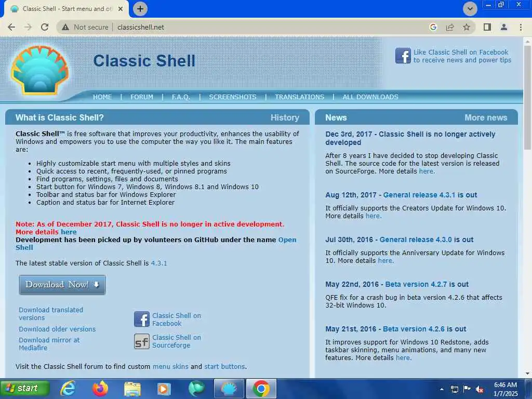Click Like Classic Shell on Facebook link

pyautogui.click(x=462, y=56)
